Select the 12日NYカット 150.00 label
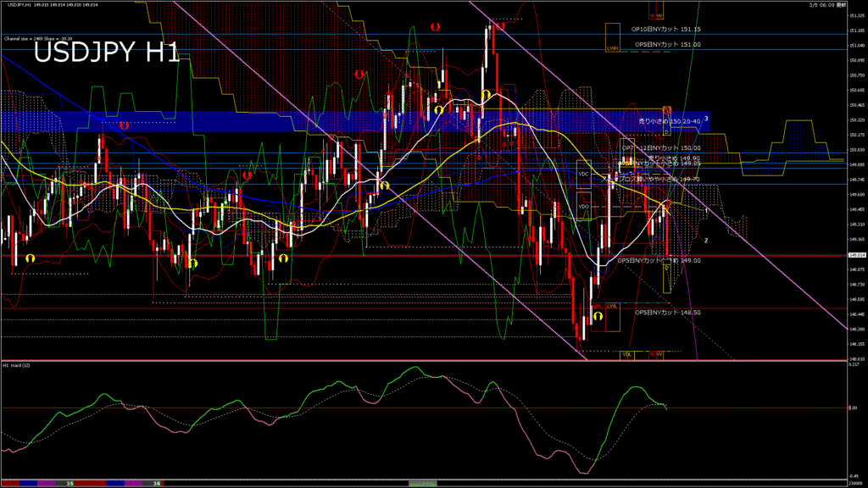Screen dimensions: 868x488 pyautogui.click(x=670, y=147)
